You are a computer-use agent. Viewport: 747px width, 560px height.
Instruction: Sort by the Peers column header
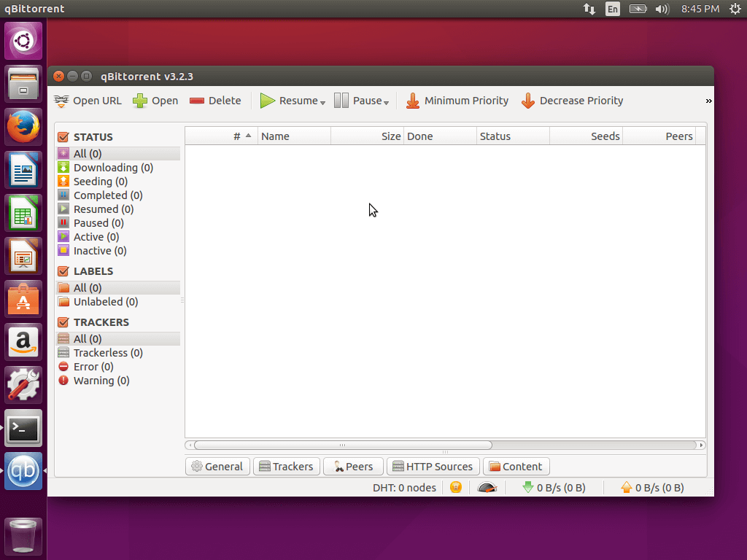(x=659, y=136)
